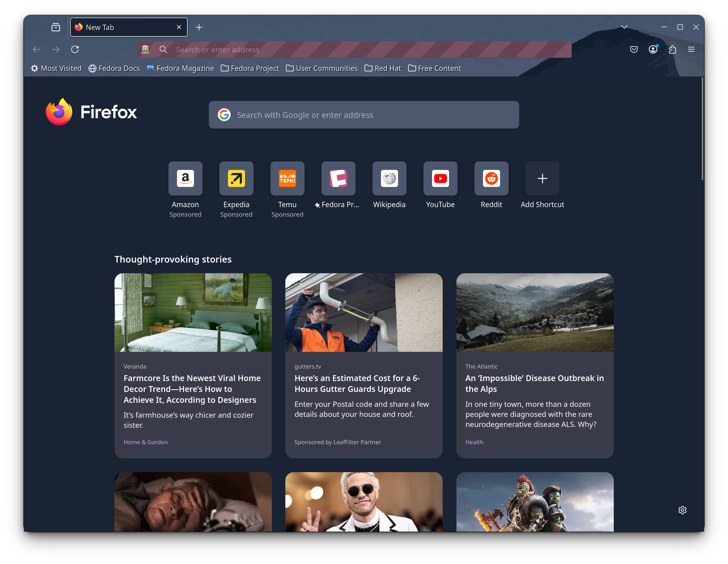The height and width of the screenshot is (564, 728).
Task: Click the magnifier icon in the address bar
Action: coord(163,49)
